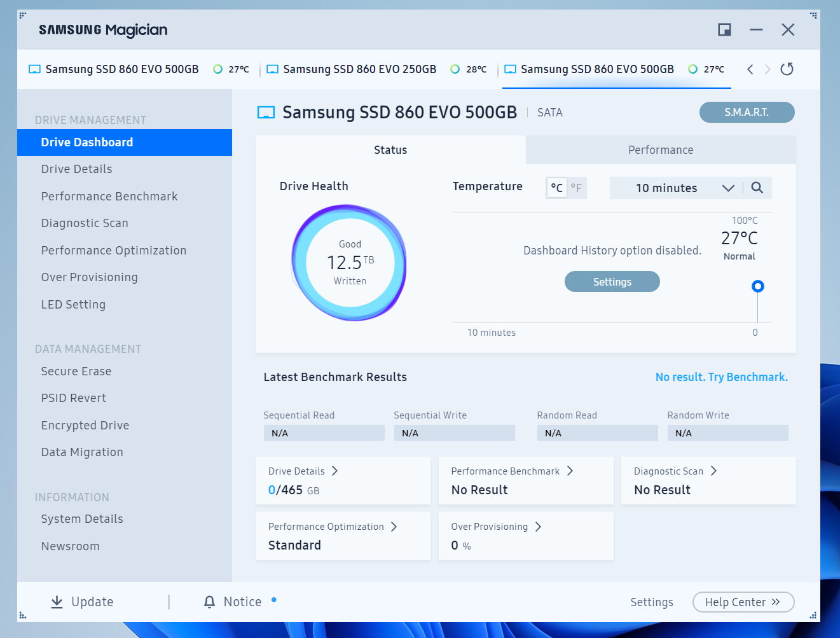
Task: Click the Over Provisioning 0 % value
Action: pos(461,545)
